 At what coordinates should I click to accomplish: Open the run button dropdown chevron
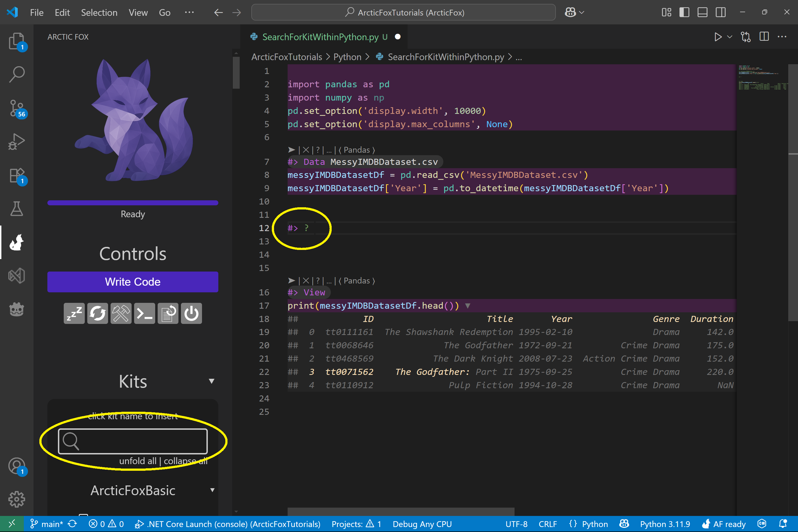click(x=730, y=37)
